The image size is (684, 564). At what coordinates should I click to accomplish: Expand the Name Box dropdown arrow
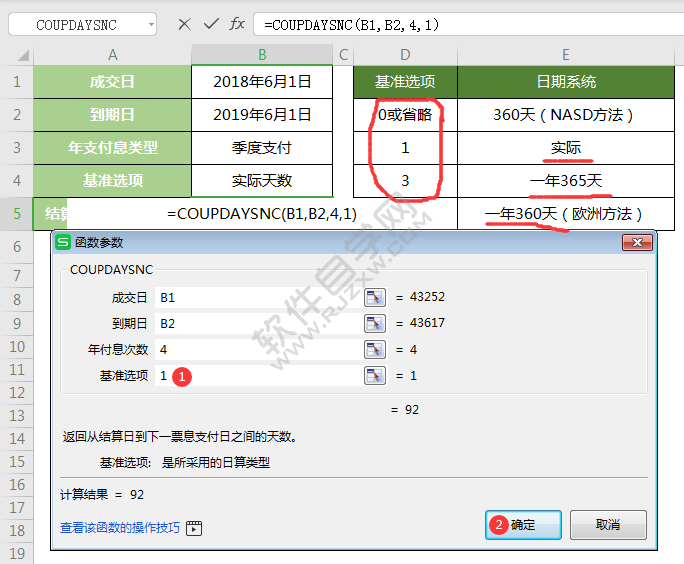149,24
